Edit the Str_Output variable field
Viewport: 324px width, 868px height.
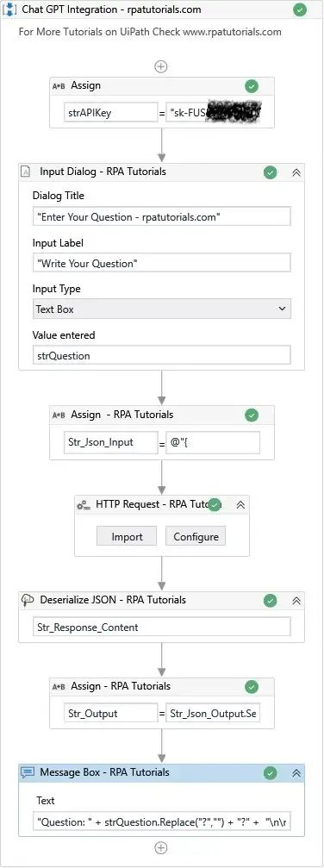[111, 714]
